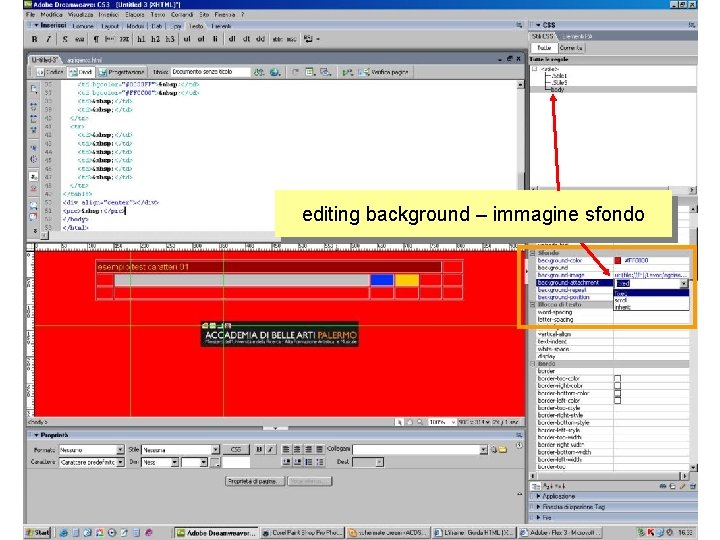Click the background-color red swatch
Viewport: 720px width, 540px height.
click(618, 260)
